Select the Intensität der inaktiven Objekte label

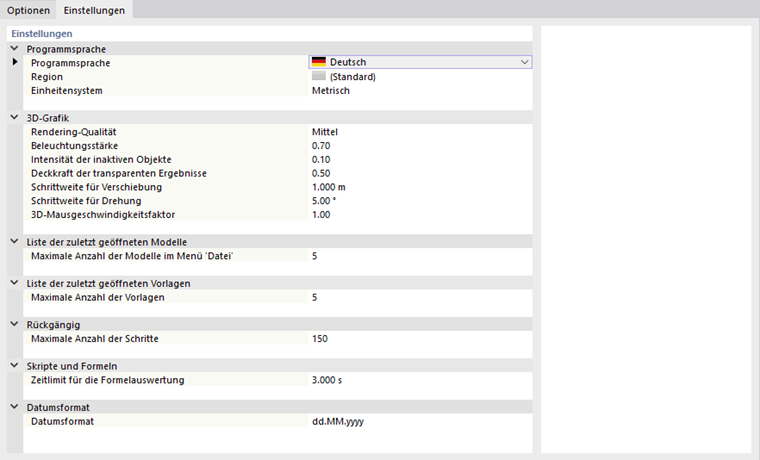[x=101, y=159]
